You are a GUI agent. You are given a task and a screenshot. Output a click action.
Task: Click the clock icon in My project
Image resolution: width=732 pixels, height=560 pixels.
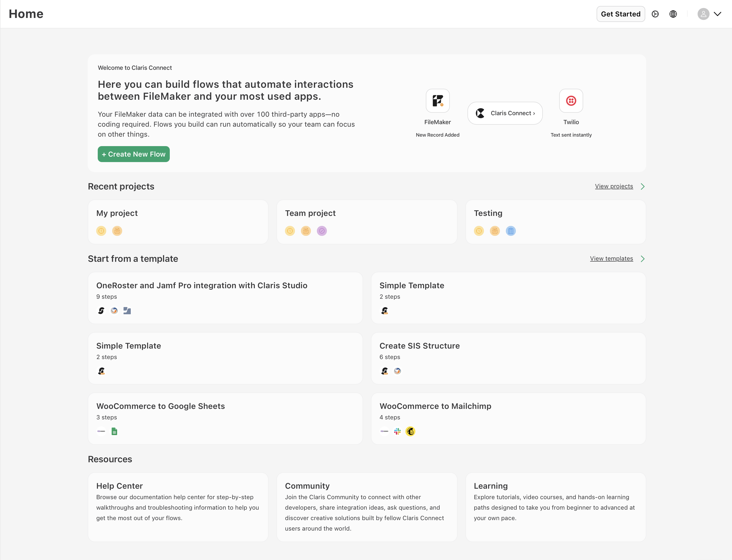click(x=101, y=231)
